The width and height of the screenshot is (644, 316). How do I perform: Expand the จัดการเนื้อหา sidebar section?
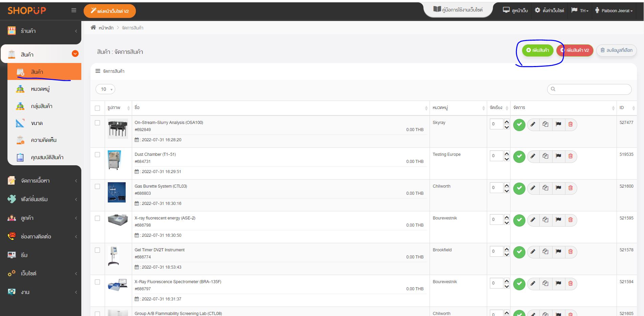[x=41, y=181]
